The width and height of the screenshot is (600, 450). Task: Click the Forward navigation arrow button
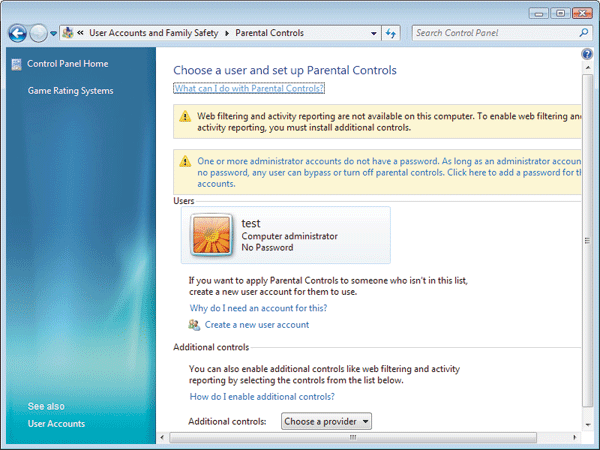pos(38,33)
